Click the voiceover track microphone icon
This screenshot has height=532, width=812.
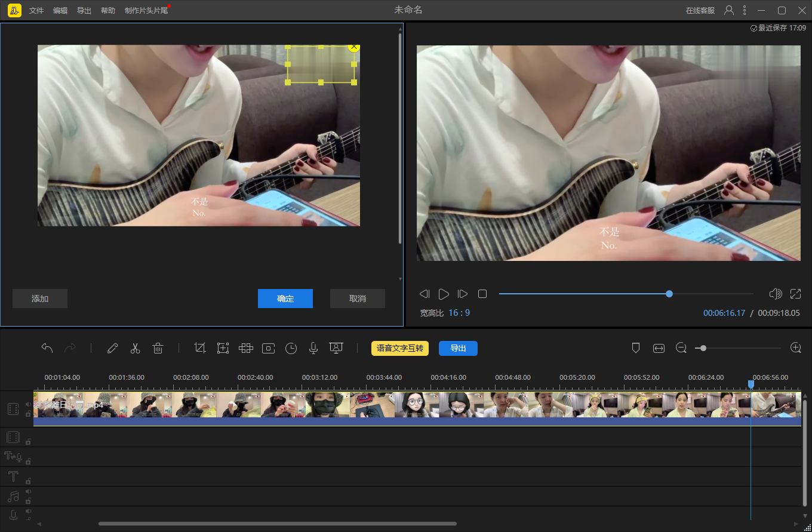point(13,516)
